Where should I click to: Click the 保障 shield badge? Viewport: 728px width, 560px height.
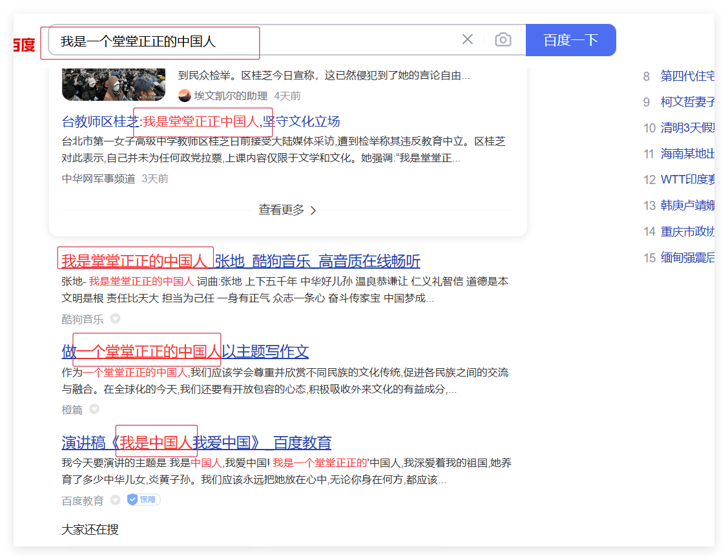[144, 500]
